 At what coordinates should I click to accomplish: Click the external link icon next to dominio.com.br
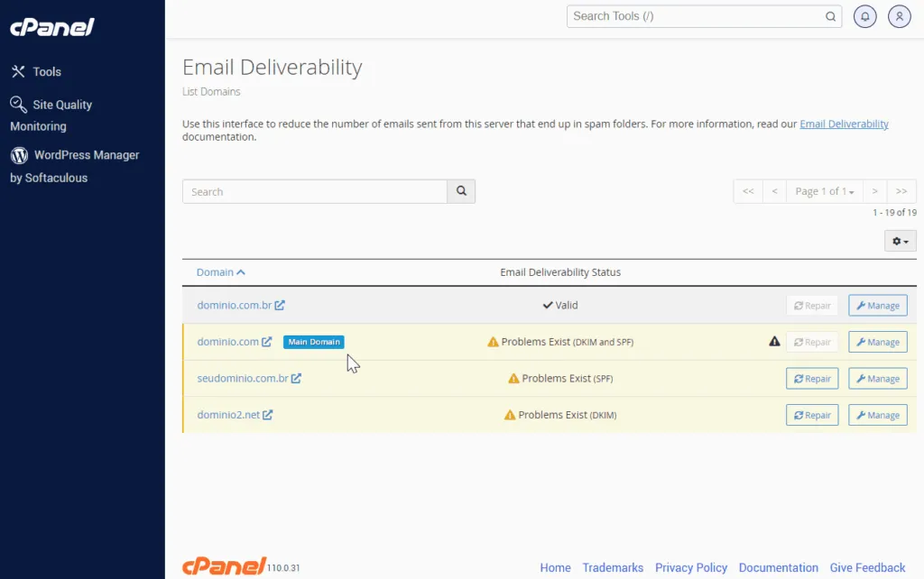280,306
